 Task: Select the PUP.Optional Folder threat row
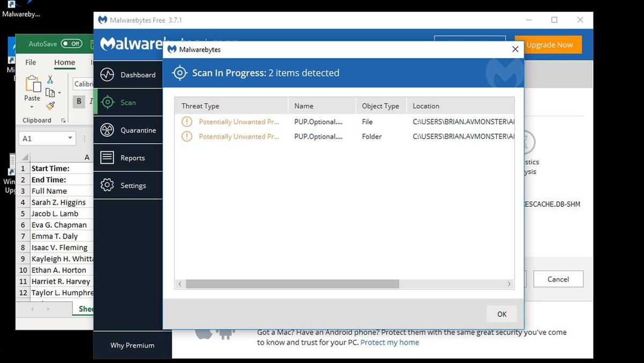322,136
